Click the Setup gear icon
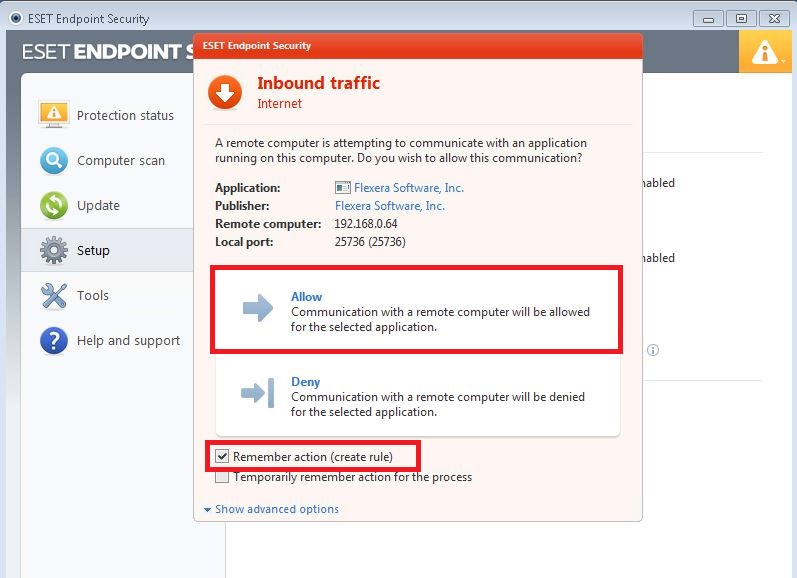The image size is (797, 578). point(53,250)
